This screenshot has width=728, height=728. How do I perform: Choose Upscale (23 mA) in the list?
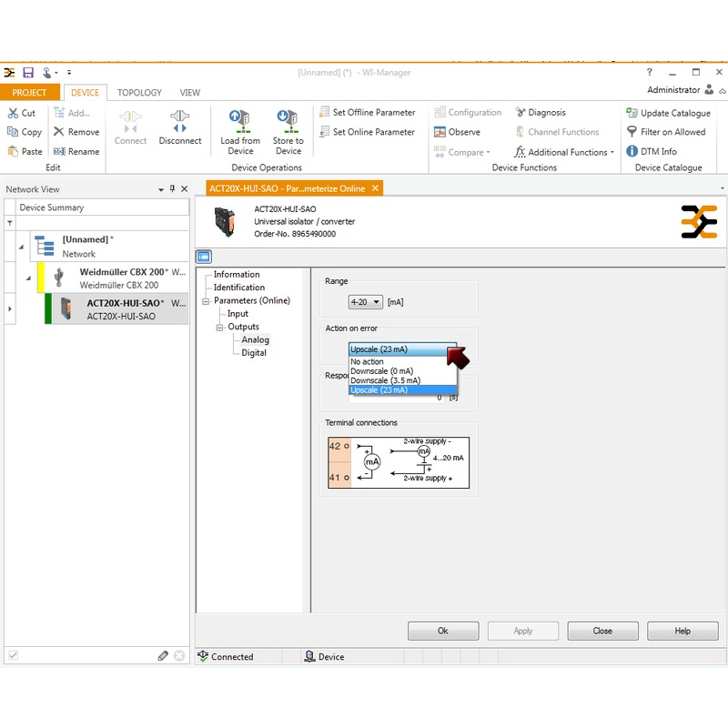(402, 390)
